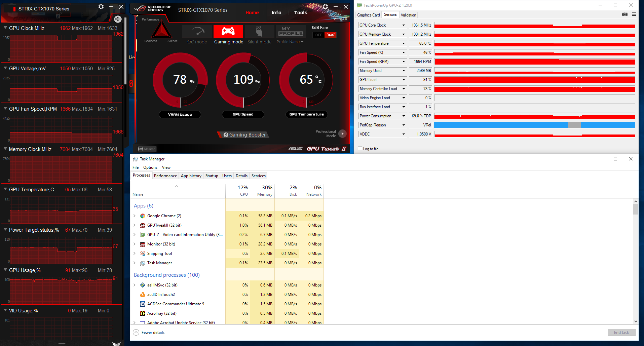Click the End task button
This screenshot has height=346, width=644.
coord(621,333)
